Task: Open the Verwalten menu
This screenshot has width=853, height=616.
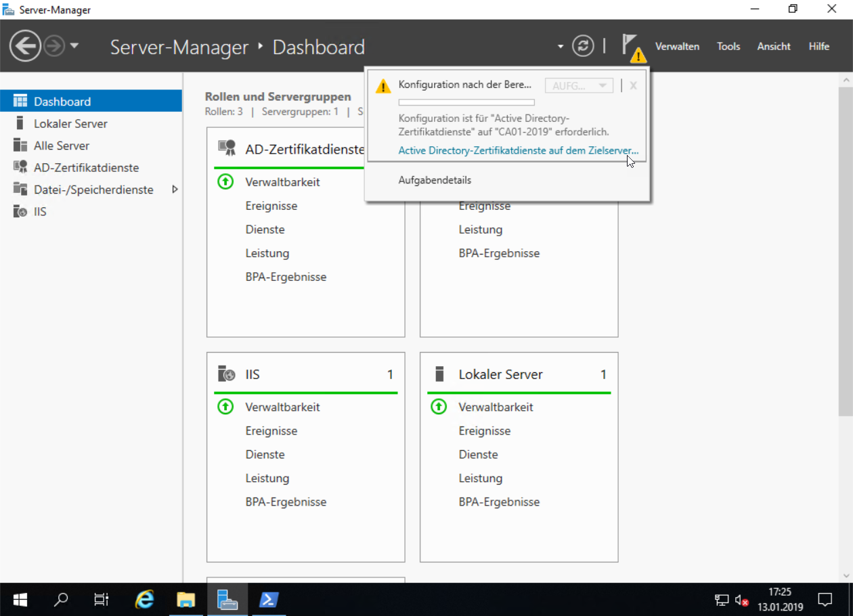Action: point(677,47)
